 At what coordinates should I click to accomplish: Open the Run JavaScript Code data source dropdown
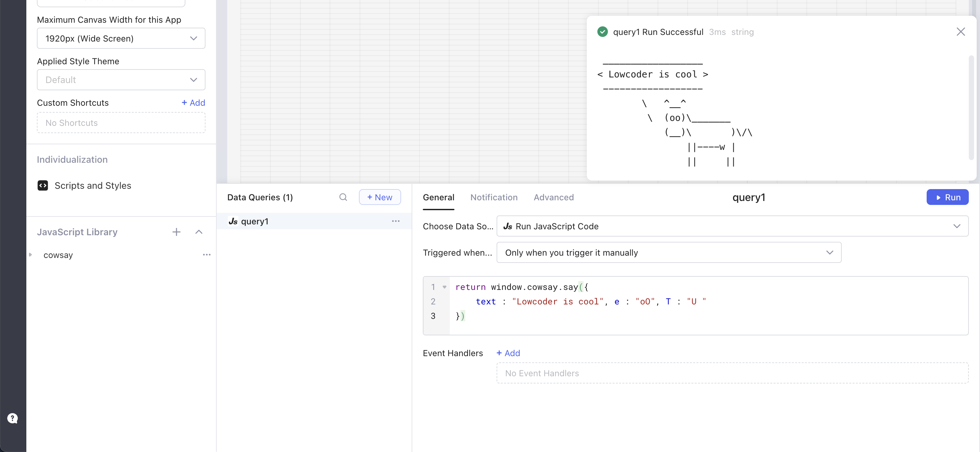pyautogui.click(x=732, y=226)
